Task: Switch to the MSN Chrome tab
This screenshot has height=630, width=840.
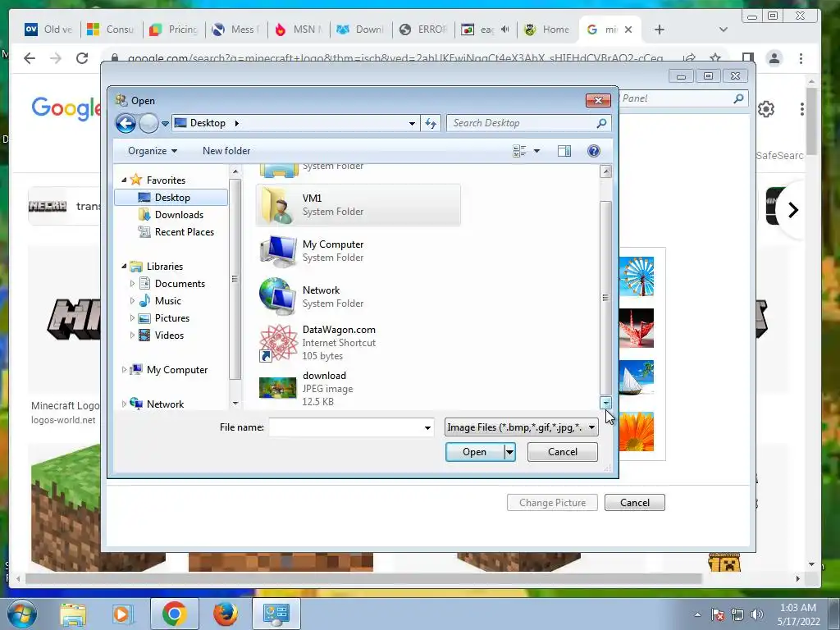Action: [x=298, y=30]
